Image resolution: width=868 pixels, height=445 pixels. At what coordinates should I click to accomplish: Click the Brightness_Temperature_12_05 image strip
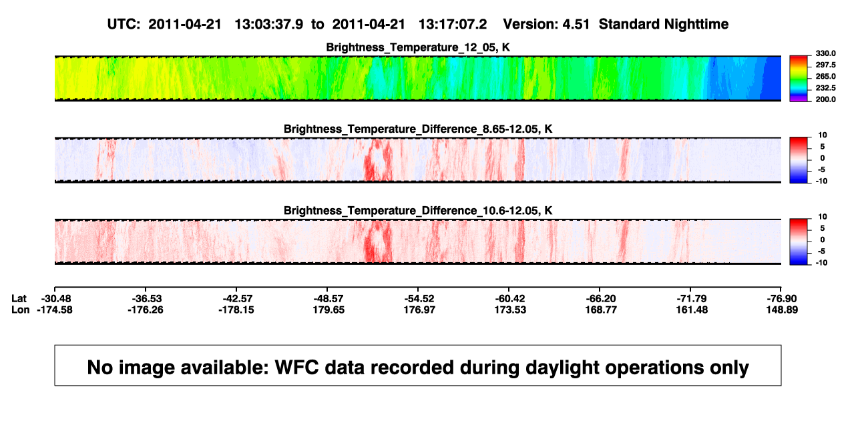click(417, 78)
